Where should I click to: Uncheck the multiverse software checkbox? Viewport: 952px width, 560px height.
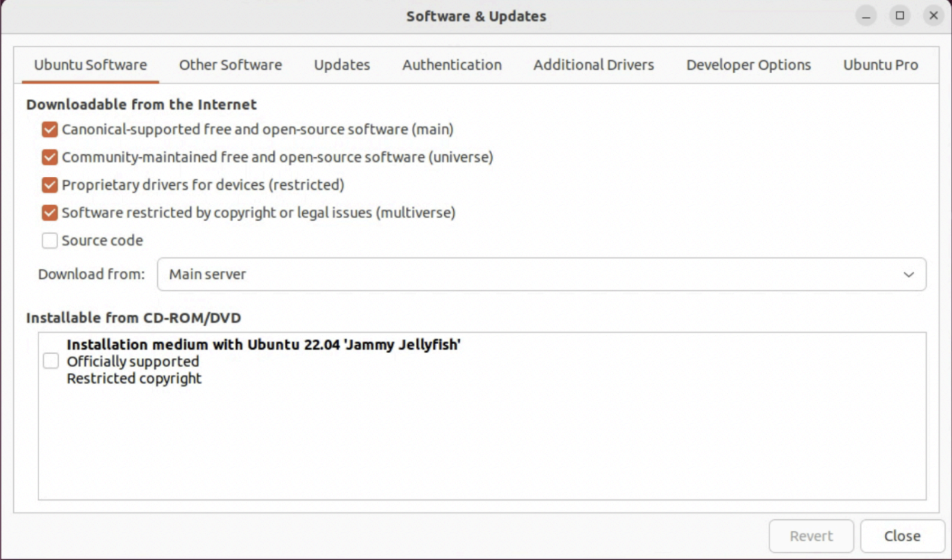(50, 213)
